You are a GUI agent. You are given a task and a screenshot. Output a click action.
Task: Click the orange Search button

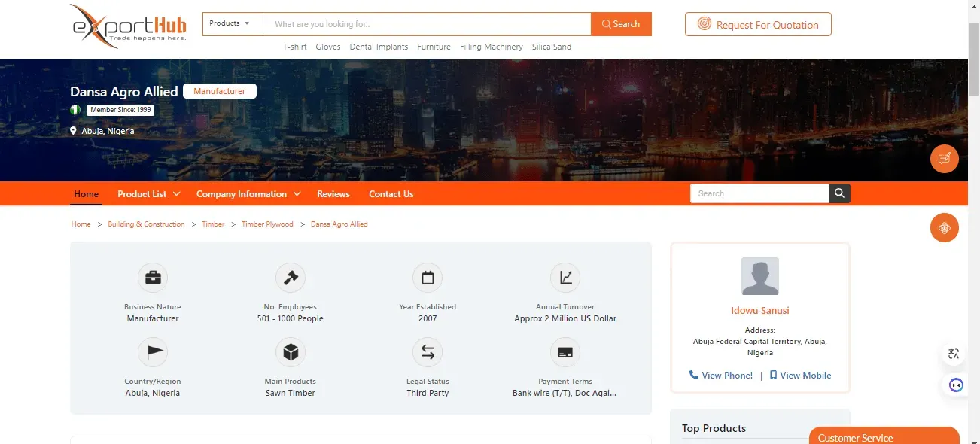(621, 24)
